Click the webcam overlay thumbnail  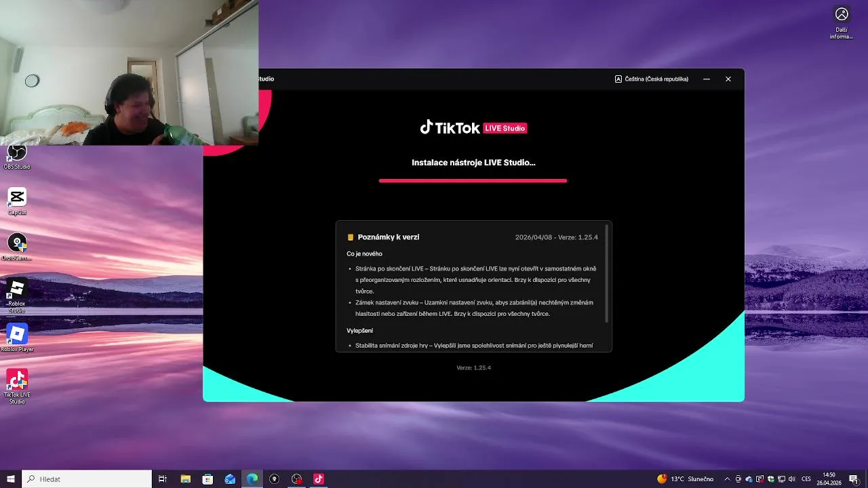coord(129,73)
